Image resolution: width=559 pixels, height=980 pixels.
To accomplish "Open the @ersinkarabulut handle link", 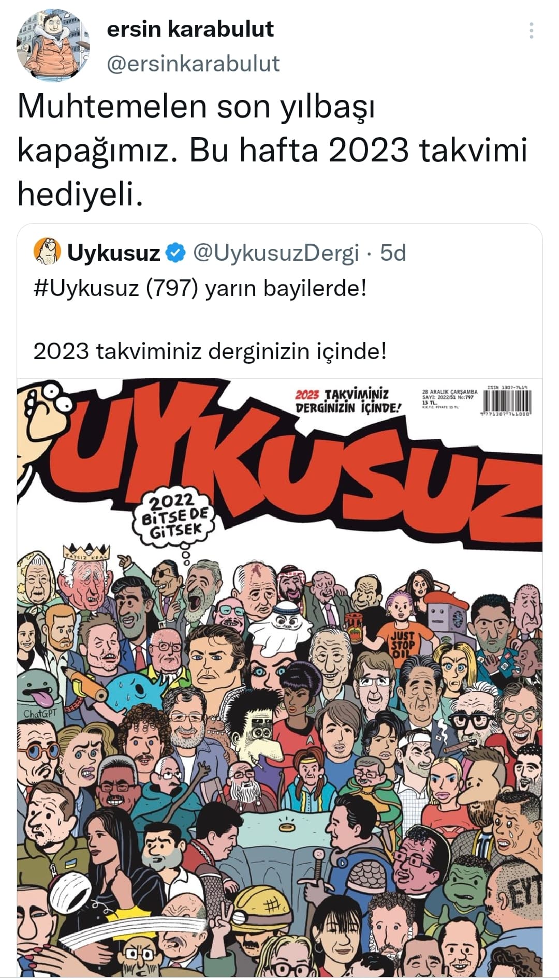I will (193, 64).
